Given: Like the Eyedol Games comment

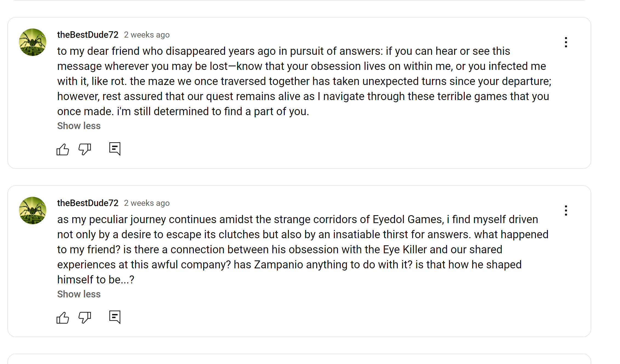Looking at the screenshot, I should tap(63, 318).
